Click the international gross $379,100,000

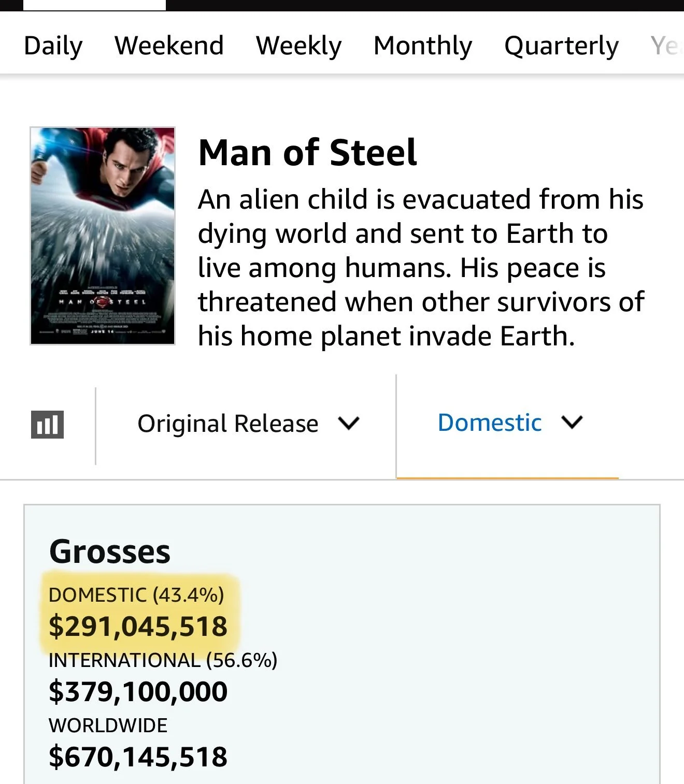(x=138, y=692)
